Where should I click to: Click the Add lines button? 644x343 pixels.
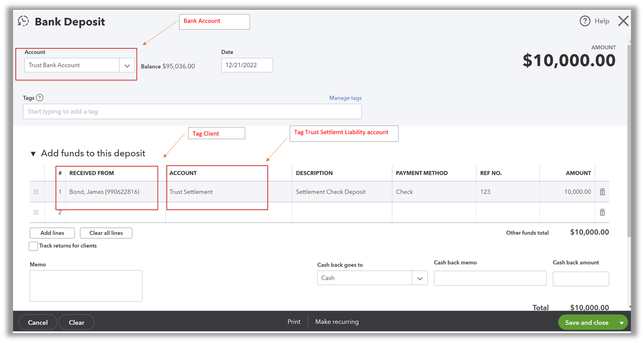click(52, 233)
